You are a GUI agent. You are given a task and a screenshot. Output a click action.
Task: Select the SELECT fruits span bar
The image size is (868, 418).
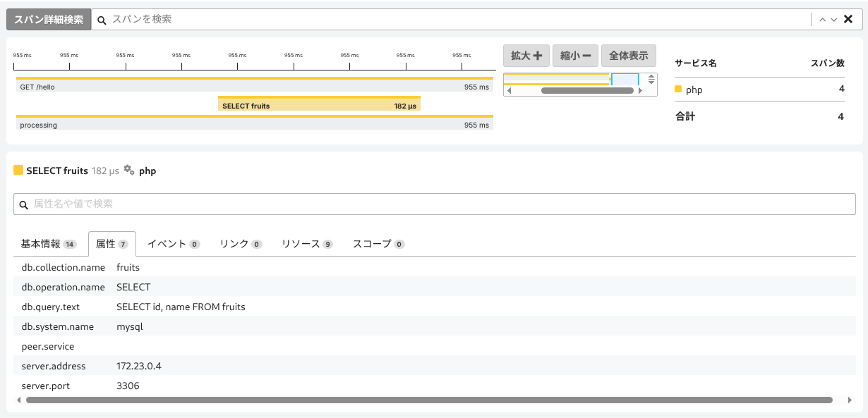(x=319, y=104)
